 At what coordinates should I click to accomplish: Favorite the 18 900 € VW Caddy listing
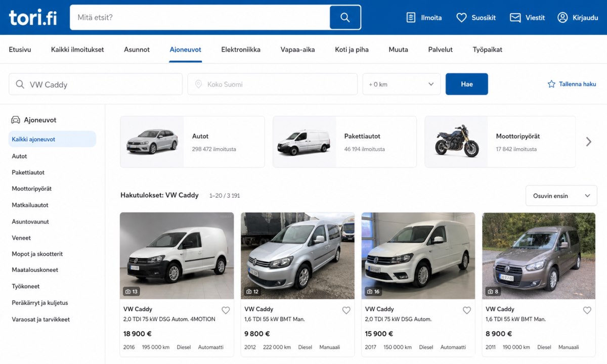point(226,310)
